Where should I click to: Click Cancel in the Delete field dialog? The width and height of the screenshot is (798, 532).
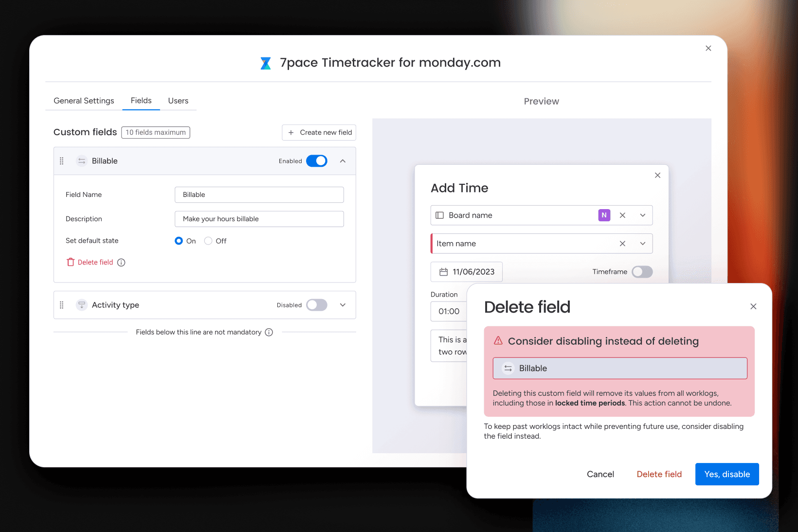click(x=600, y=474)
